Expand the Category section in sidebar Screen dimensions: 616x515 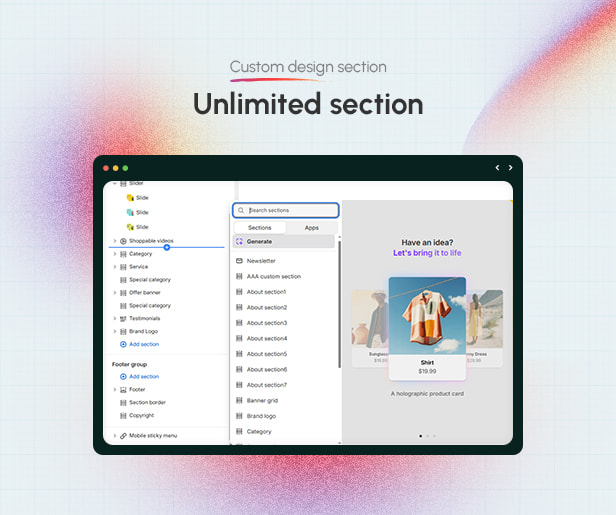point(114,254)
